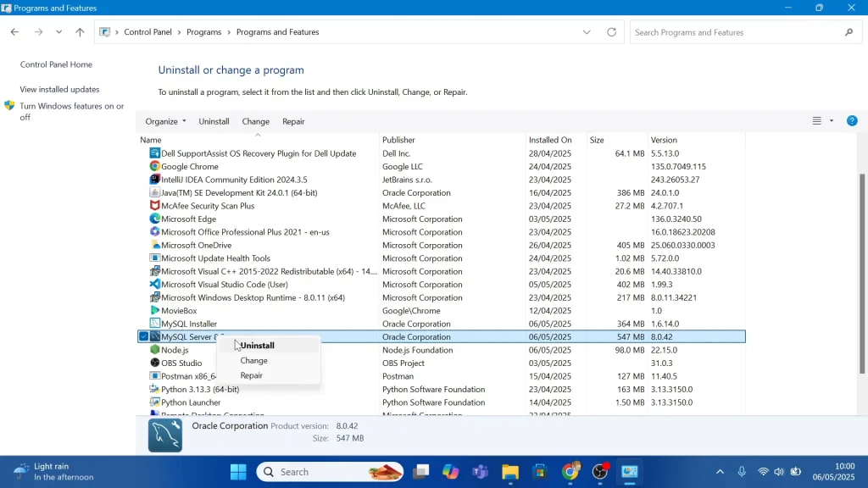Select Microsoft Visual C++ Redistributable row

tap(441, 271)
